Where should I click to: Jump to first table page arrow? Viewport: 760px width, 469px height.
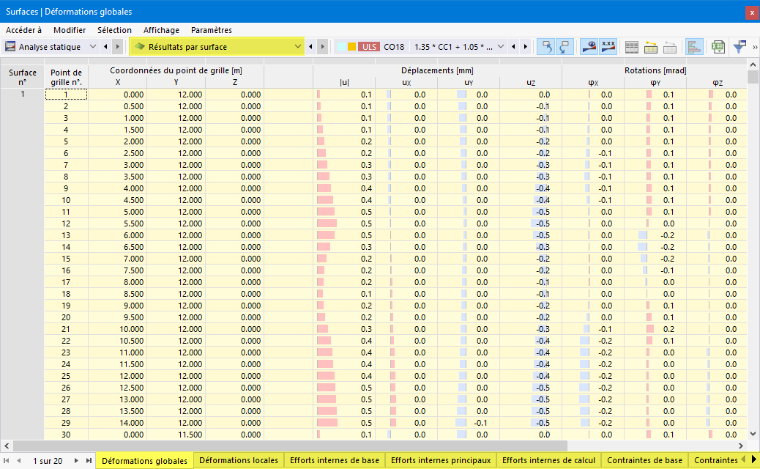[6, 460]
